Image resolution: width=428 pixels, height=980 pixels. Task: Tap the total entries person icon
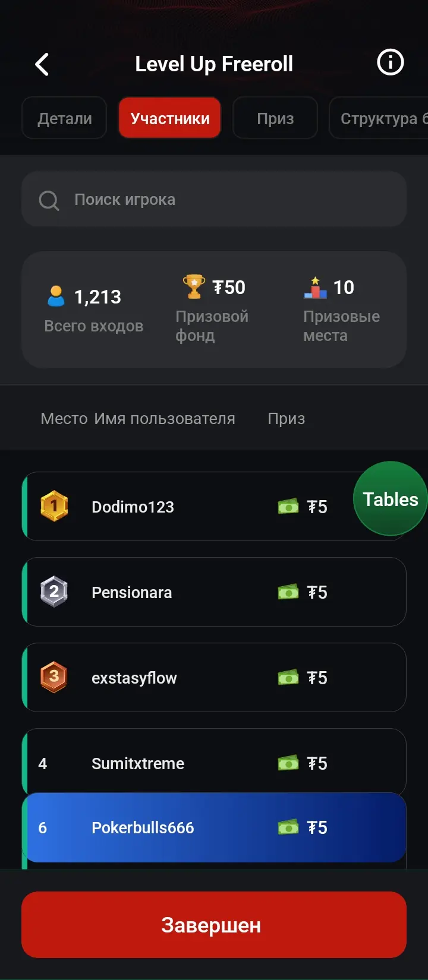(x=56, y=296)
